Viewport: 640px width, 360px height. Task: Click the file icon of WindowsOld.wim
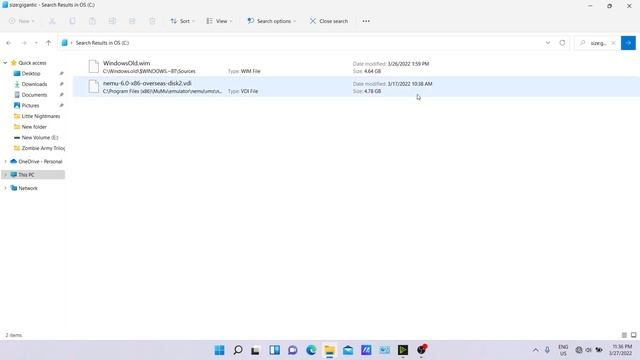point(93,67)
